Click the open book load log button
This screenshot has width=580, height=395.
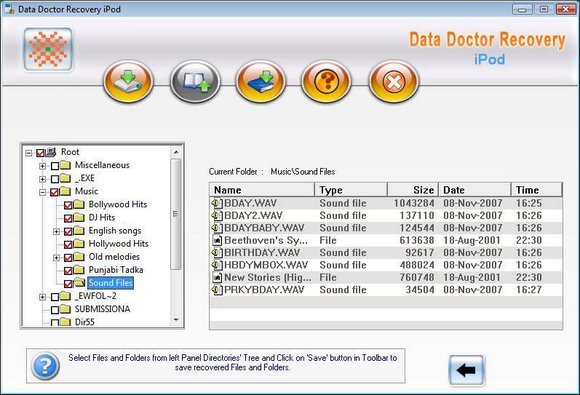[x=195, y=82]
